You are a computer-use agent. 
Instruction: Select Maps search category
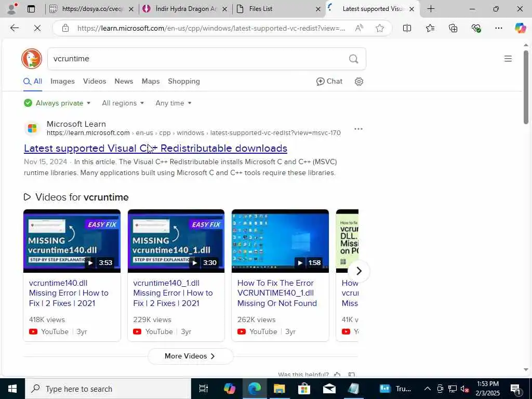[x=151, y=82]
